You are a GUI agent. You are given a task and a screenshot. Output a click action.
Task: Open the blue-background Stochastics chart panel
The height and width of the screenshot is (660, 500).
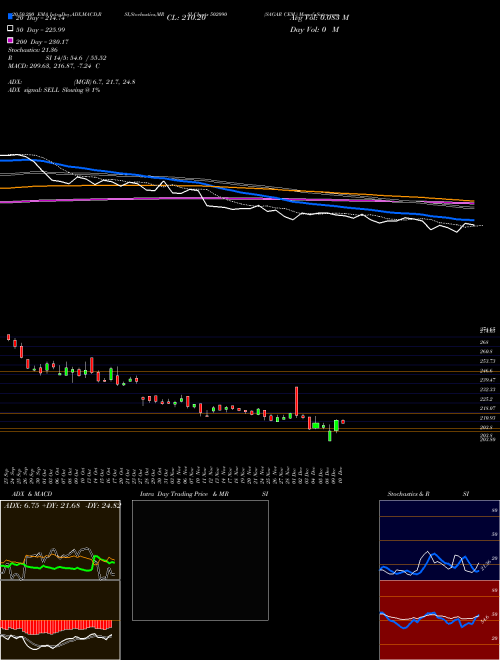tap(439, 540)
